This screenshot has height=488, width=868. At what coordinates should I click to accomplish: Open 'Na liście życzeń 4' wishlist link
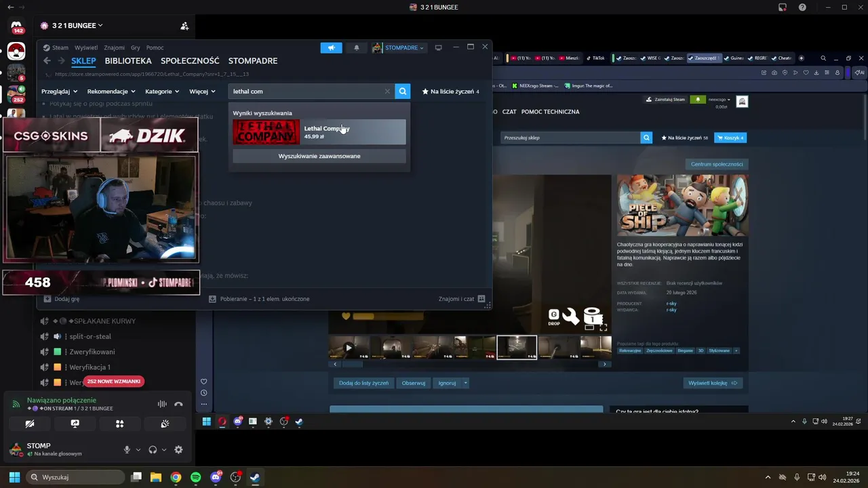(450, 91)
